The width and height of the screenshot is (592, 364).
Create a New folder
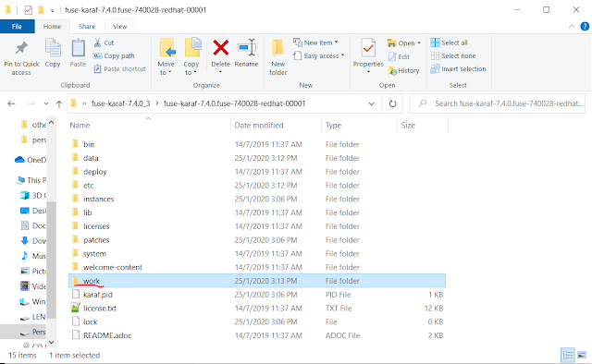[278, 56]
